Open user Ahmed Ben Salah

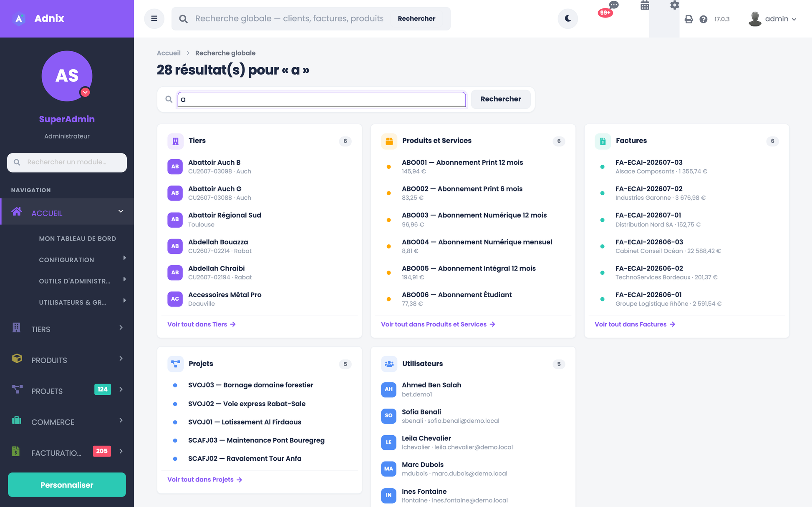tap(473, 389)
